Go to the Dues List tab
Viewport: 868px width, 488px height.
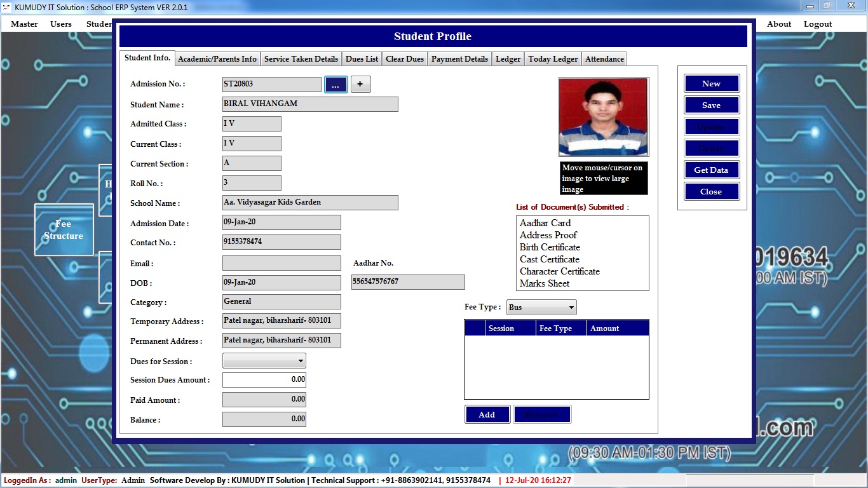[x=362, y=59]
